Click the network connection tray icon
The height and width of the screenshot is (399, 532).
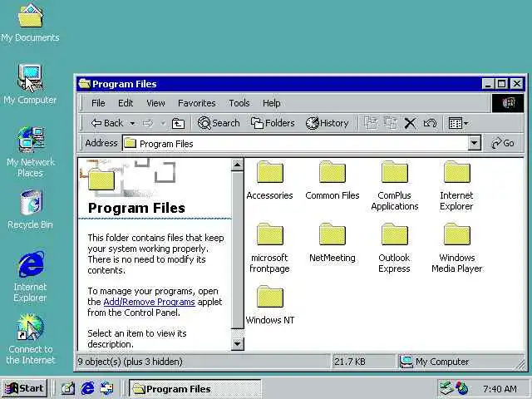[x=446, y=388]
